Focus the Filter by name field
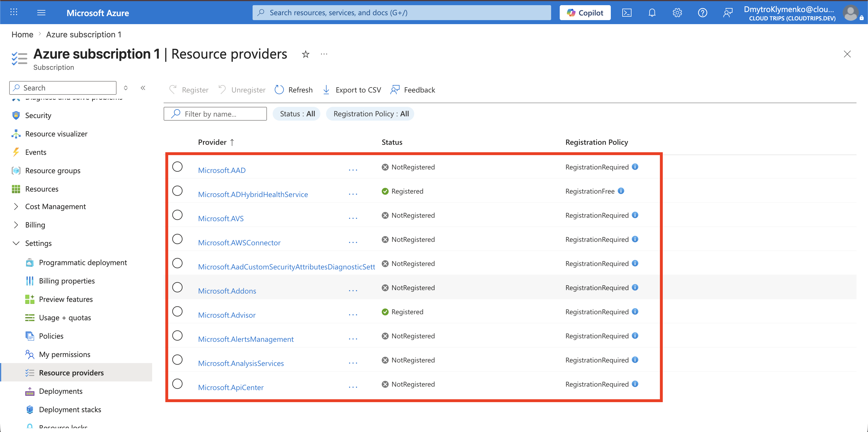 coord(215,114)
